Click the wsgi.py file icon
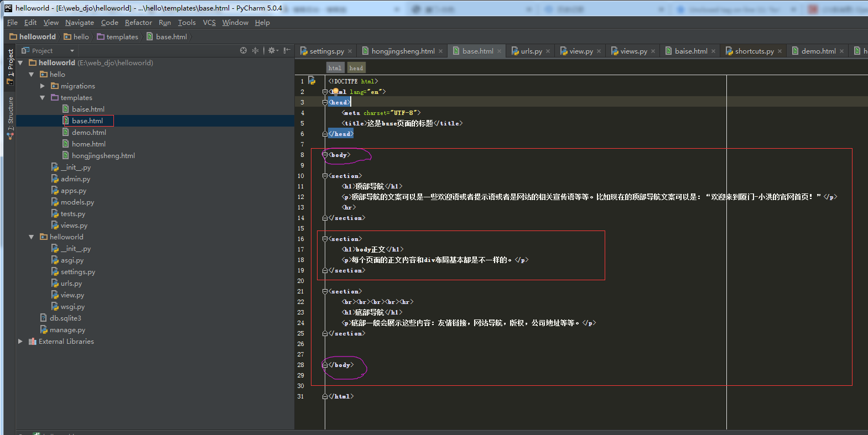The height and width of the screenshot is (435, 868). click(x=55, y=307)
